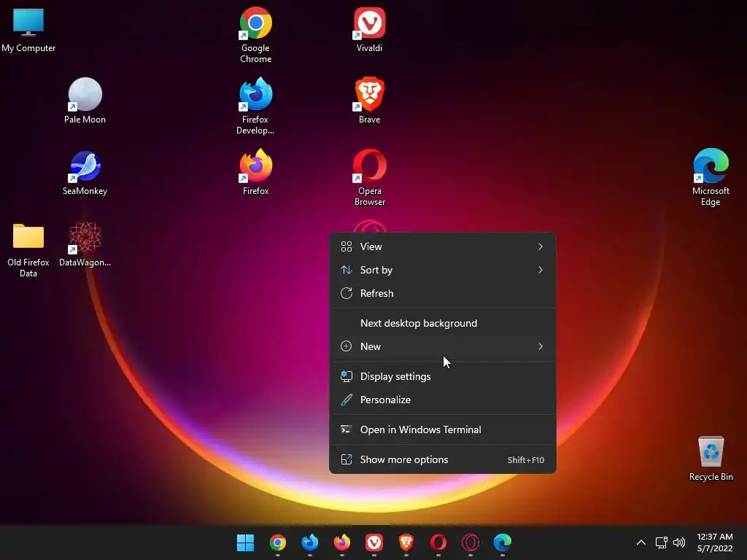The width and height of the screenshot is (747, 560).
Task: Open Vivaldi from the taskbar
Action: tap(374, 542)
